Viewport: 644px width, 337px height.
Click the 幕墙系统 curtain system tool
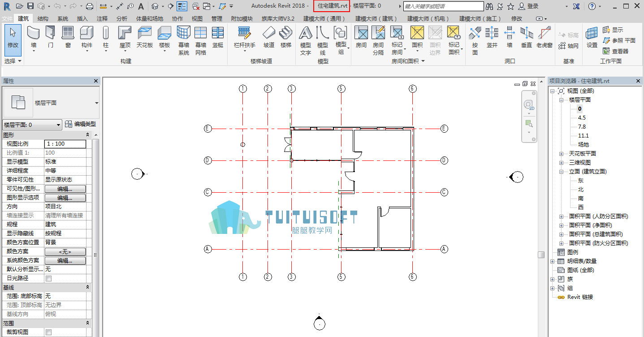(x=184, y=40)
